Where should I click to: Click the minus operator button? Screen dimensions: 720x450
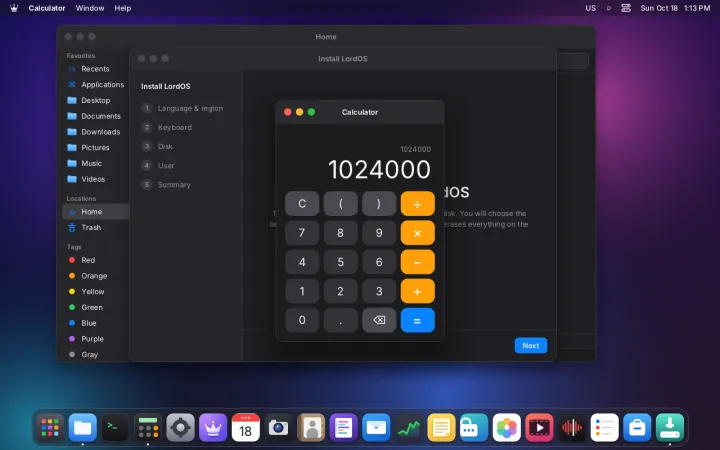(x=417, y=262)
